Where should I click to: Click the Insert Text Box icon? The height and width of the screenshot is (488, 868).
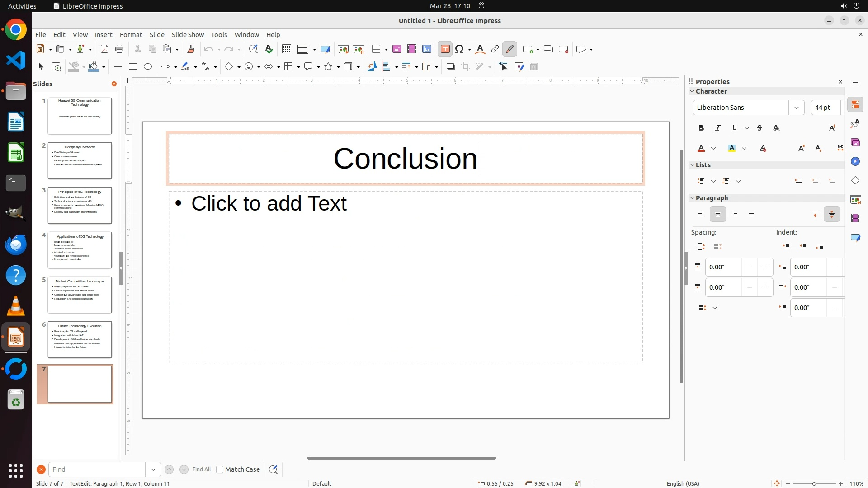pyautogui.click(x=445, y=49)
